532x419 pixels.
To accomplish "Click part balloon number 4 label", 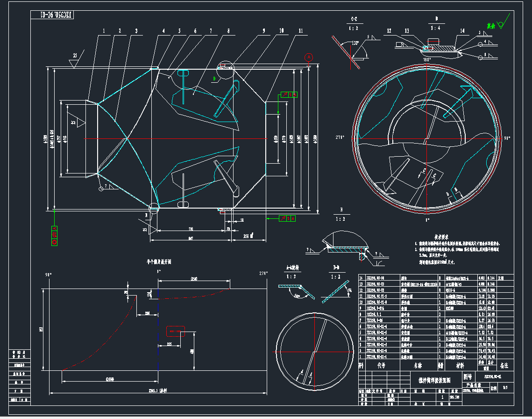I will 163,31.
